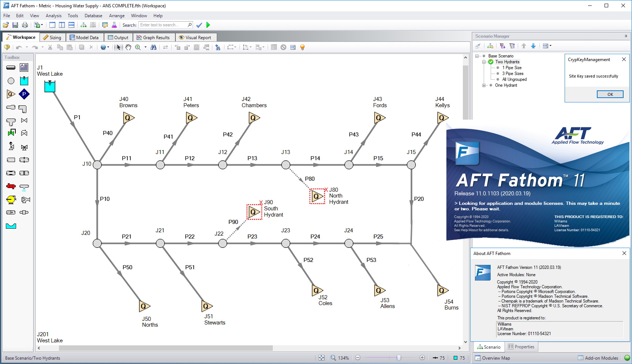Click the Open file toolbar icon
Viewport: 632px width, 364px height.
(x=6, y=25)
